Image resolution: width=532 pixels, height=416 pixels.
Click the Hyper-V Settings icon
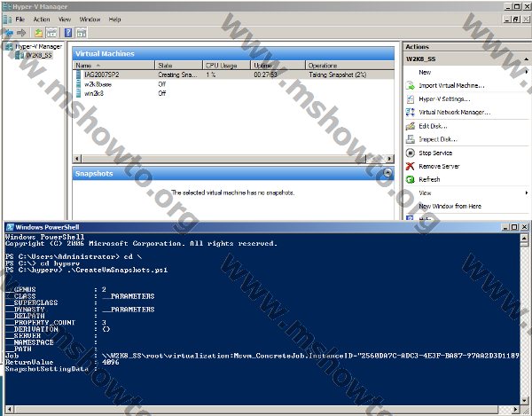click(x=411, y=99)
